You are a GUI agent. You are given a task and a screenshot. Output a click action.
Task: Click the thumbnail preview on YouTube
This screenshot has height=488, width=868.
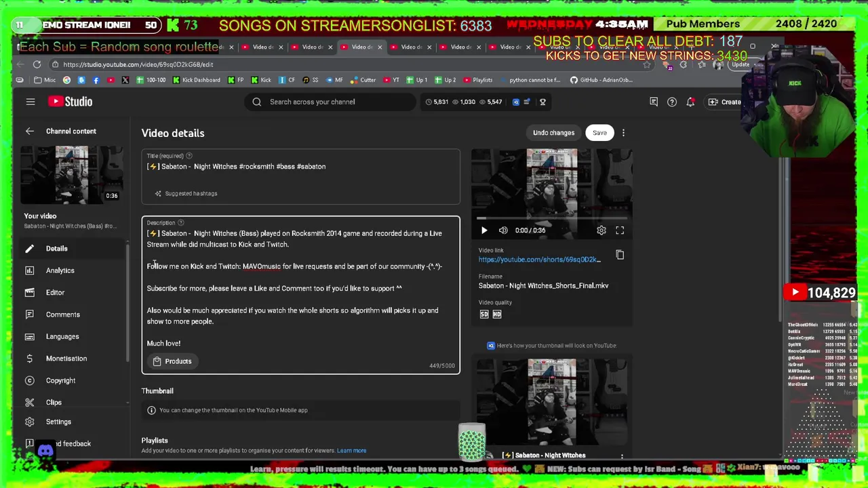pos(551,402)
